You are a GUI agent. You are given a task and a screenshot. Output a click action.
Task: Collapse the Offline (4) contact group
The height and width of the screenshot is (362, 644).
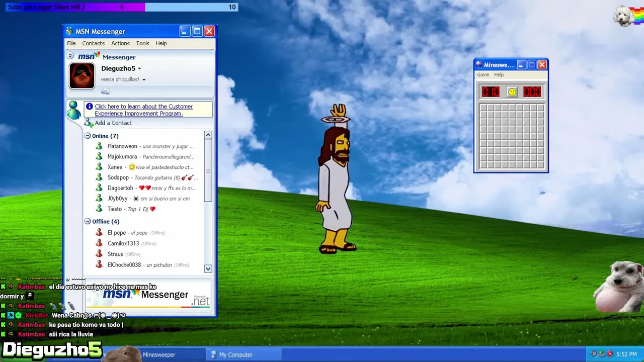click(88, 221)
